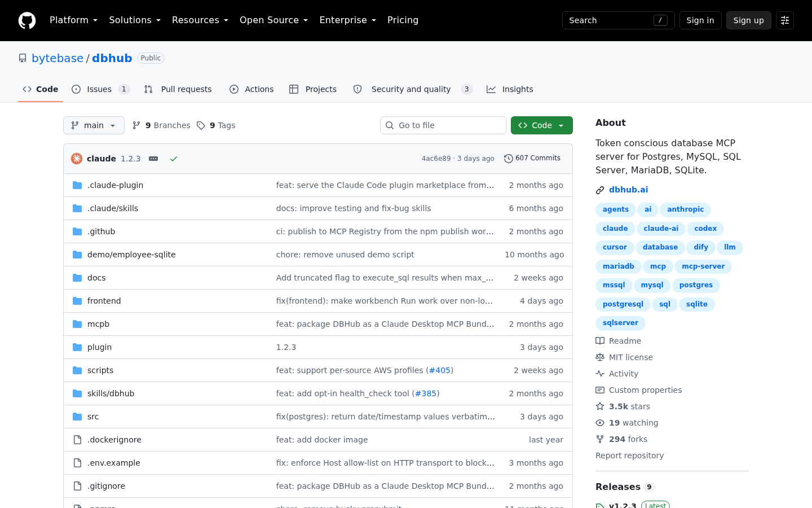Image resolution: width=812 pixels, height=508 pixels.
Task: Select the claude-ai topic tag
Action: coord(661,229)
